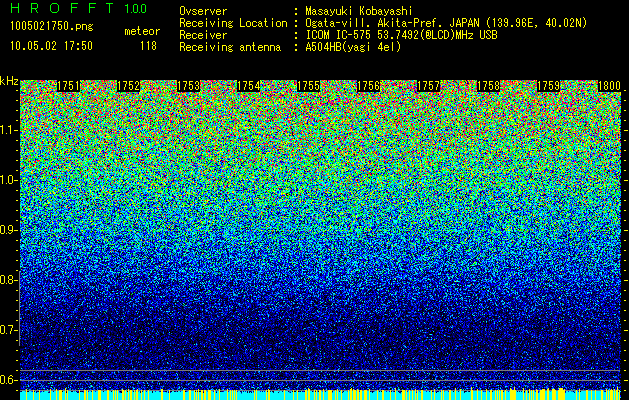The image size is (629, 400).
Task: Click the 1756 time marker
Action: point(369,86)
